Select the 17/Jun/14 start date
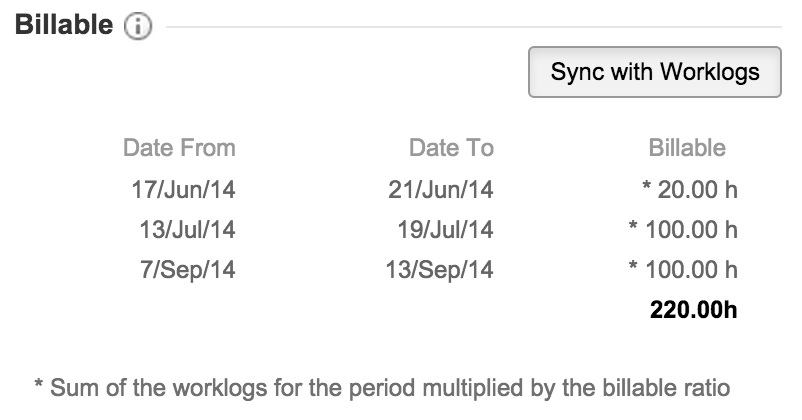 (x=183, y=189)
